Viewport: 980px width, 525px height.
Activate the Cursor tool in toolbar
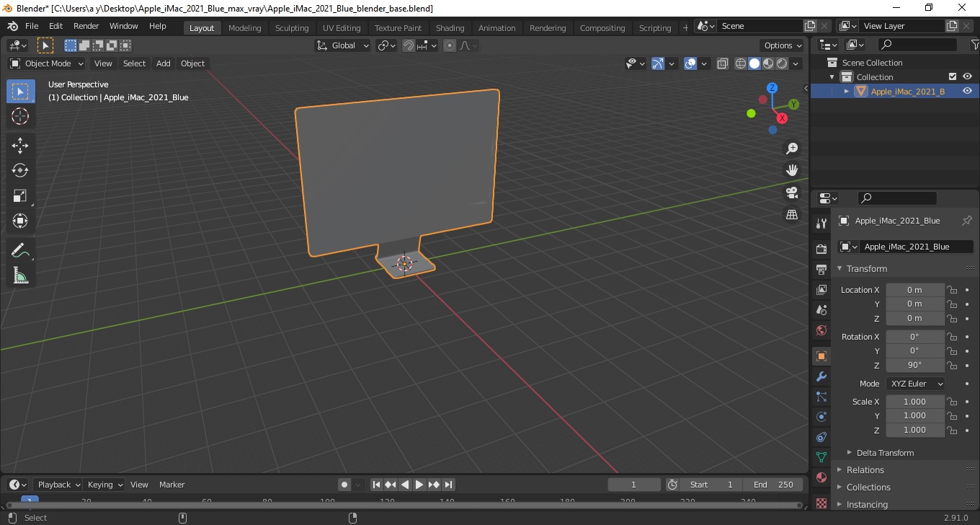(20, 116)
